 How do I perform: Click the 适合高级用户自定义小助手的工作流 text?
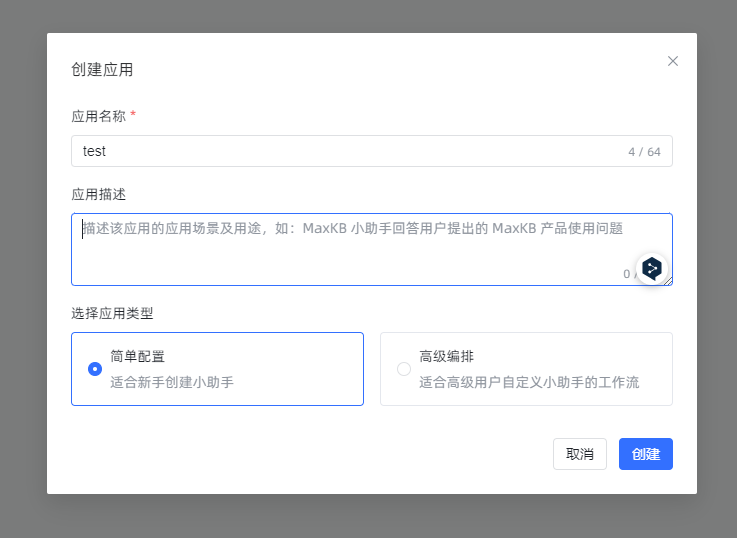tap(528, 382)
